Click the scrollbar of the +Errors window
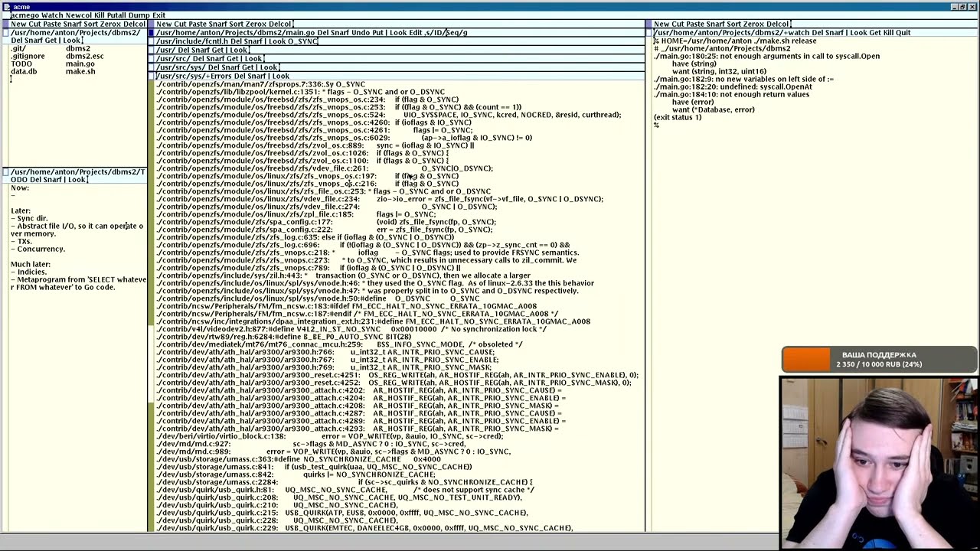The width and height of the screenshot is (980, 551). 152,306
